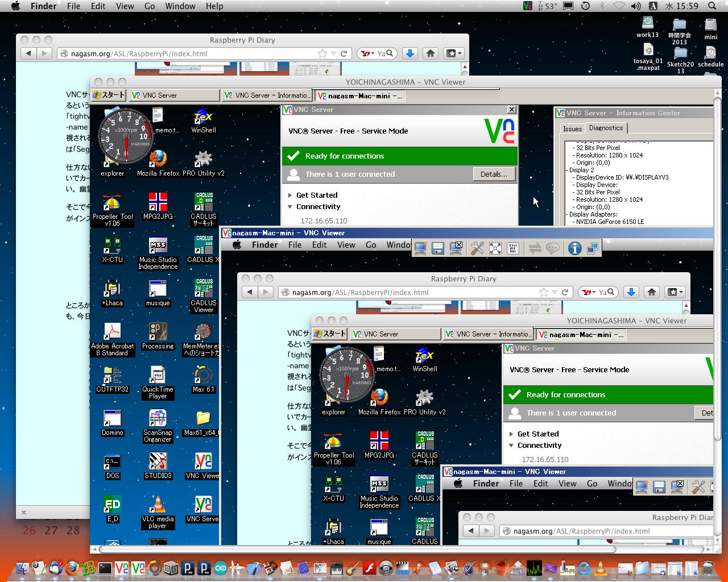Open the bookmarks menu button in the outermost Firefox window
This screenshot has height=582, width=728.
pos(453,53)
